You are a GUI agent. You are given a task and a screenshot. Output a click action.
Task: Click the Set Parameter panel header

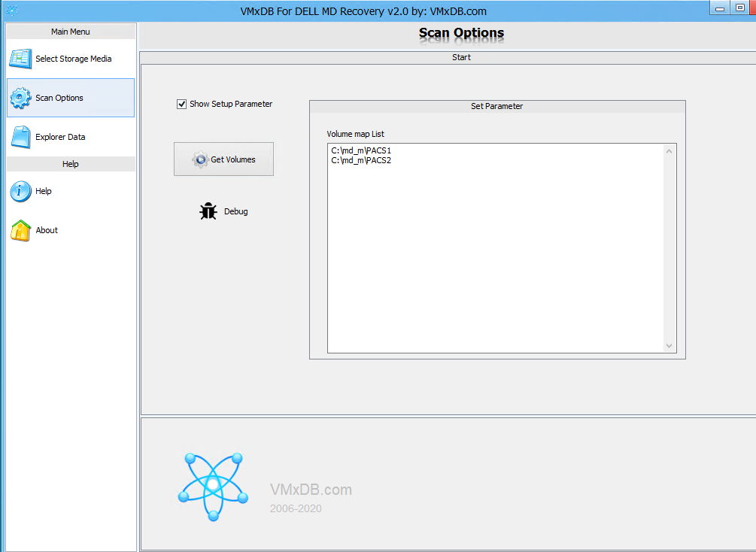(497, 107)
